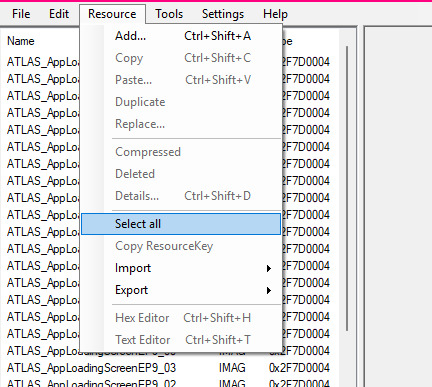Sort by the Name column header
Screen dimensions: 432x387
21,41
